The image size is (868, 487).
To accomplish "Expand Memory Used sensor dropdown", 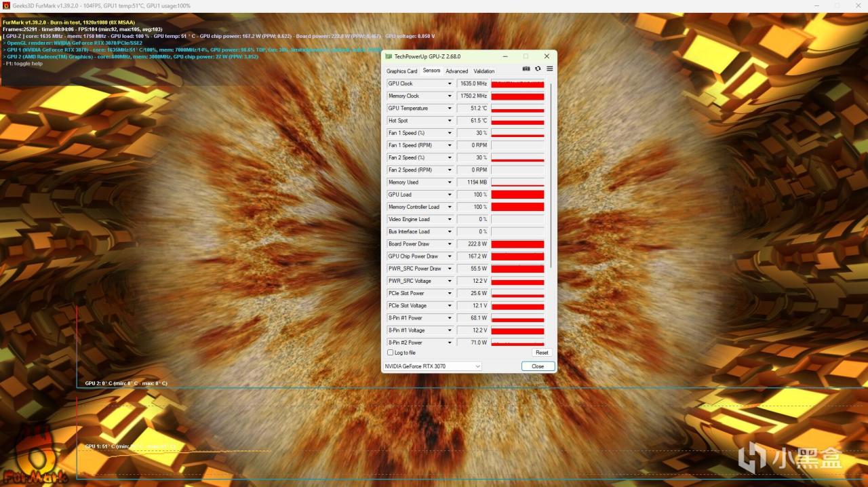I will [x=449, y=182].
